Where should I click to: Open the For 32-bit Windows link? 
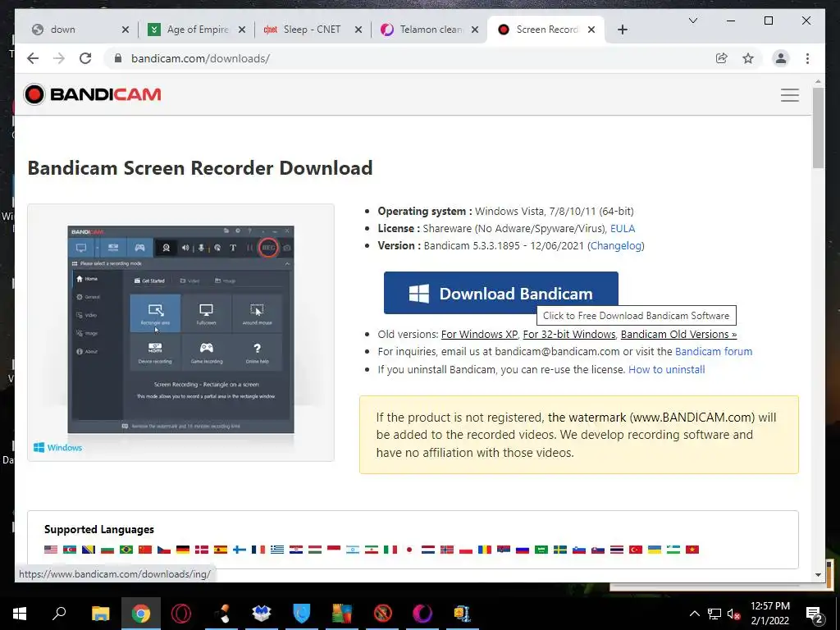coord(569,335)
